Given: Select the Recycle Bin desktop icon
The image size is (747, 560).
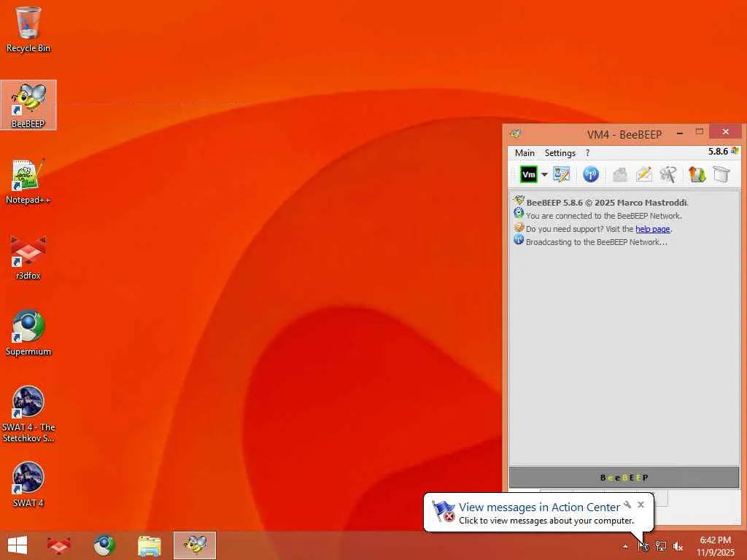Looking at the screenshot, I should click(x=28, y=29).
